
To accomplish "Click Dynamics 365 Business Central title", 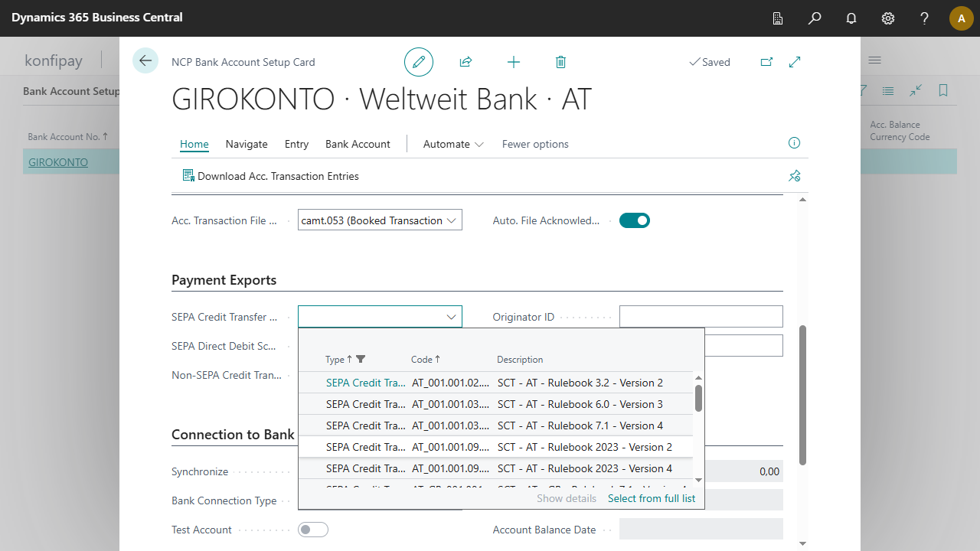I will [97, 18].
